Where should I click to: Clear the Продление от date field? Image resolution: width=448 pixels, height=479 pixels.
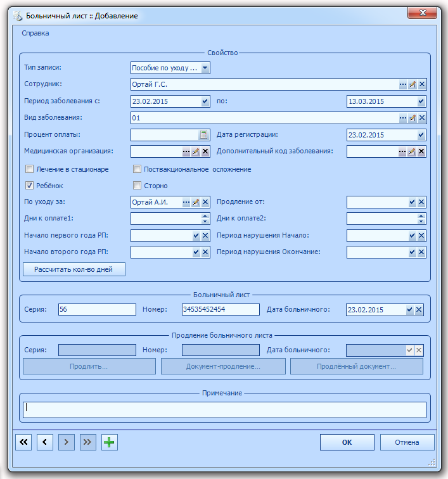[x=421, y=202]
